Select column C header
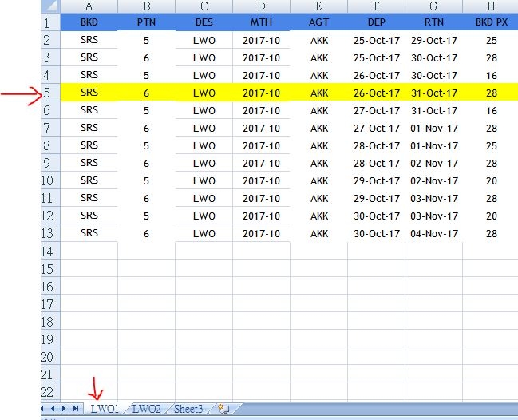This screenshot has width=518, height=420. [204, 6]
